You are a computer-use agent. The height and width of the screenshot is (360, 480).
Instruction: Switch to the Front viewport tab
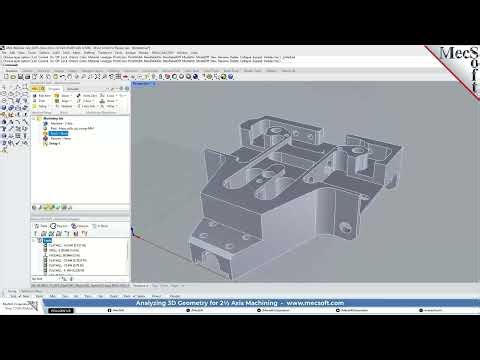(x=164, y=286)
